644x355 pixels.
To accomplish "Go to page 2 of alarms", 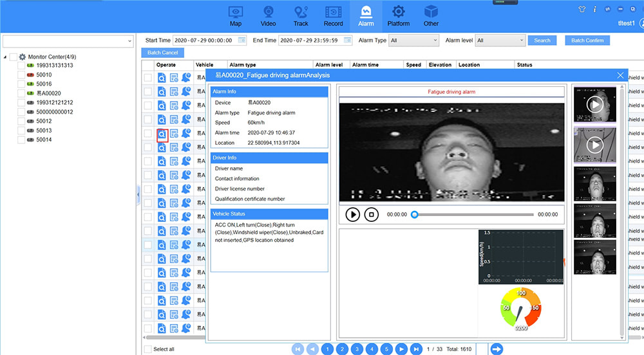I will click(342, 349).
